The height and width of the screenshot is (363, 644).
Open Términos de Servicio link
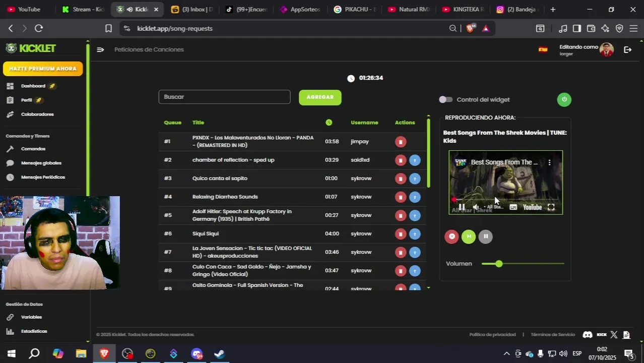pos(553,335)
